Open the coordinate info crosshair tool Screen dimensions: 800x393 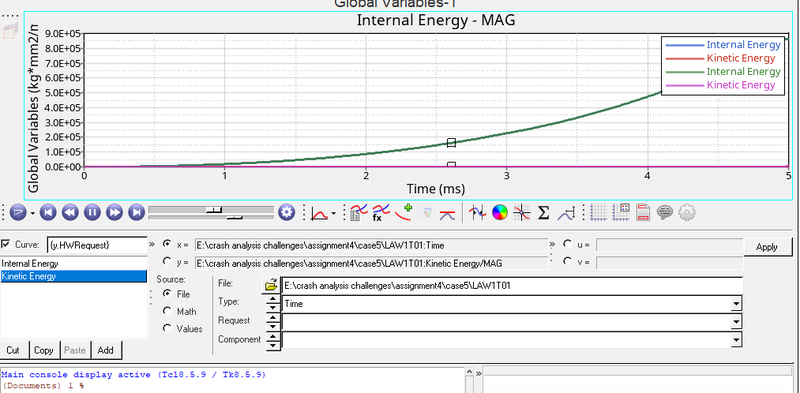521,212
